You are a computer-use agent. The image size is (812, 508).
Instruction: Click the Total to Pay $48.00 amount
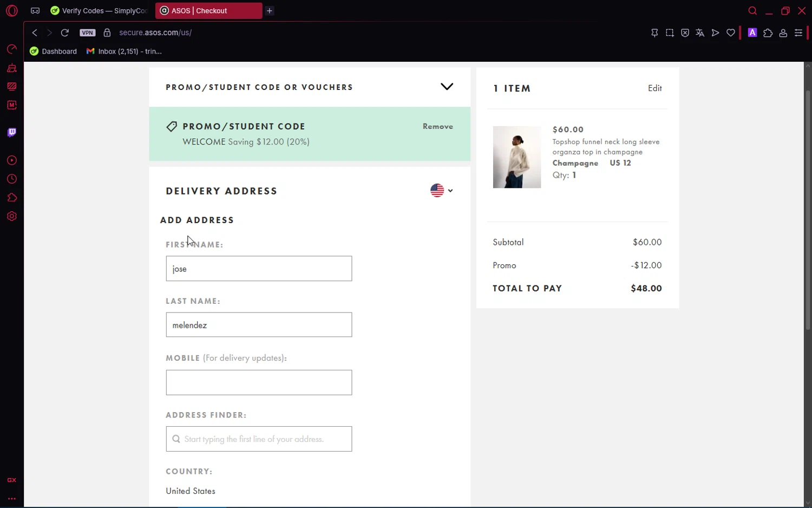tap(646, 289)
